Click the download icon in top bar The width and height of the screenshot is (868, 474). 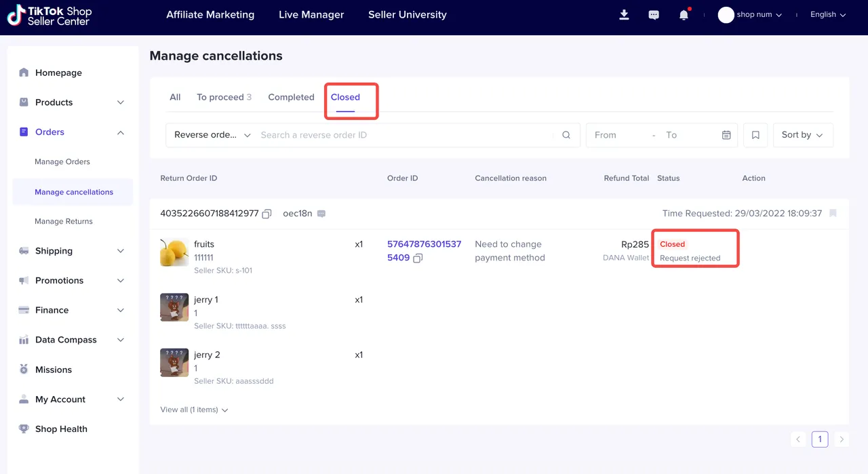(x=624, y=15)
